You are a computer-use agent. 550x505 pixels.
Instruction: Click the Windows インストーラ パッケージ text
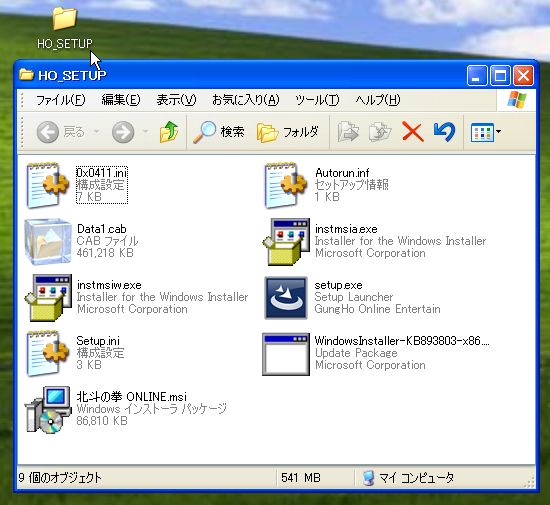point(152,409)
